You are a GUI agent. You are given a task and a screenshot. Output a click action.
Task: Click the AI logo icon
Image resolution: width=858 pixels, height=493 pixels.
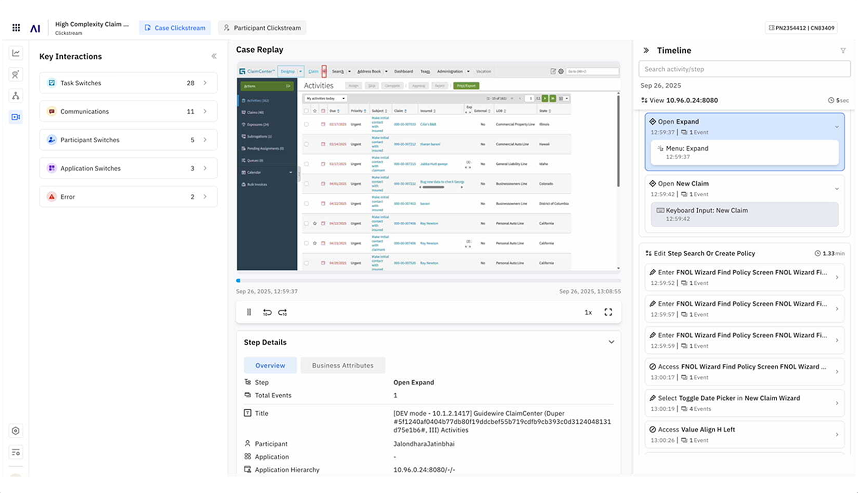[x=35, y=28]
